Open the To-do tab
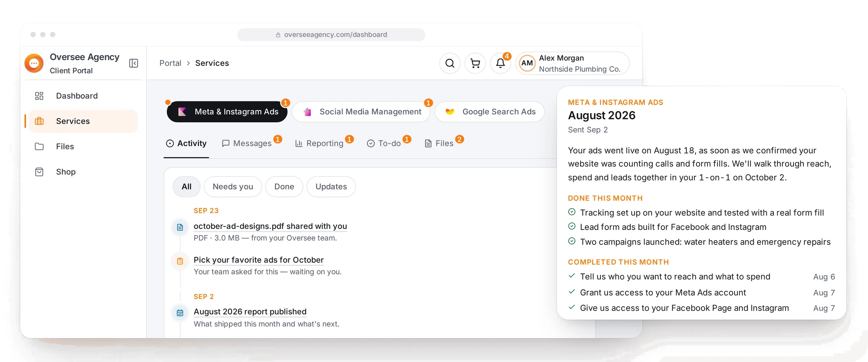 pyautogui.click(x=384, y=144)
